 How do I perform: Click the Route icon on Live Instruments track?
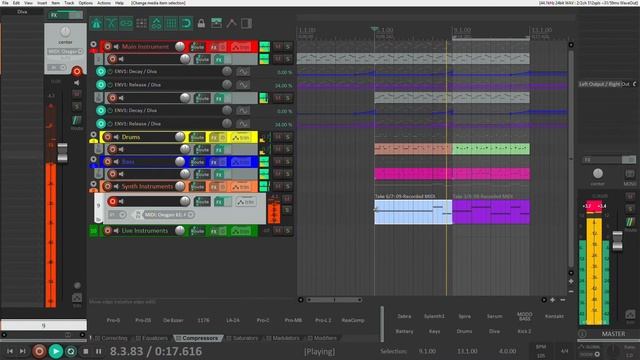tap(198, 231)
